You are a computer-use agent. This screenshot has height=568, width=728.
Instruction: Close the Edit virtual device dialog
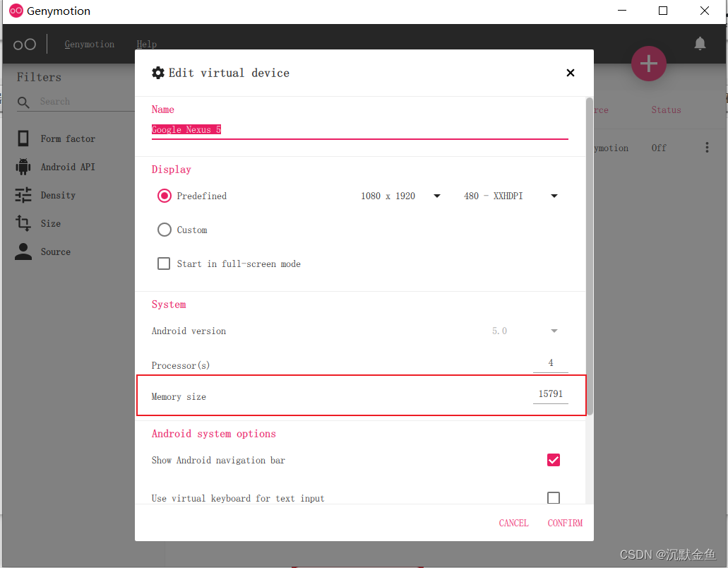tap(570, 73)
